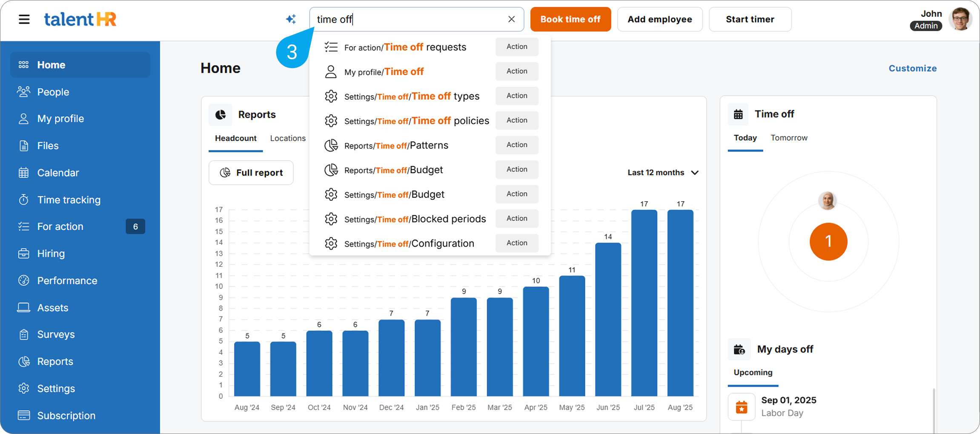
Task: Click the AI sparkle icon beside search
Action: (x=291, y=19)
